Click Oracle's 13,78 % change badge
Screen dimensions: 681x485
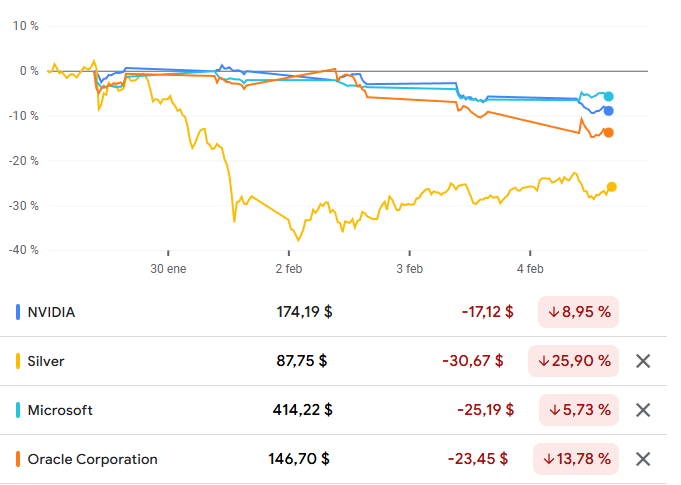(575, 459)
